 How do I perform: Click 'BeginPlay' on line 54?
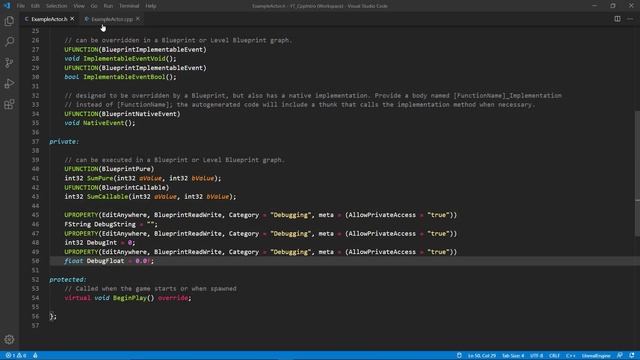pyautogui.click(x=130, y=298)
